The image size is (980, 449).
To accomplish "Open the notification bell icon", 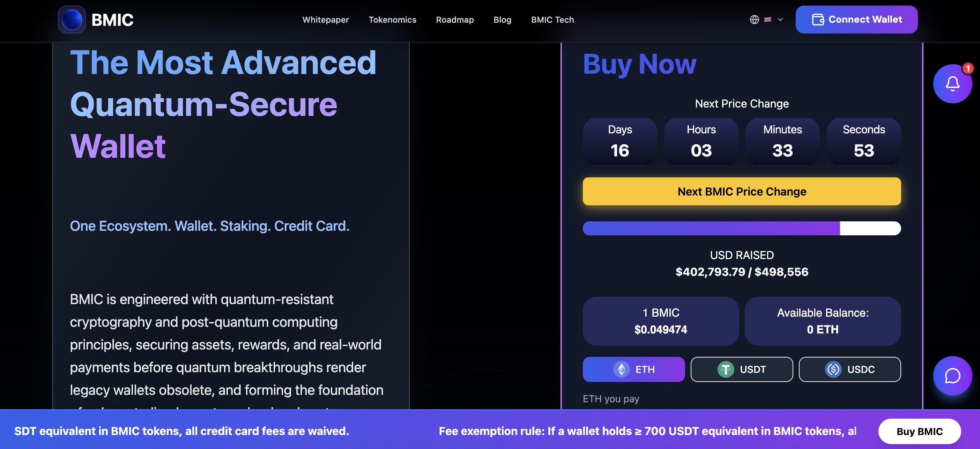I will (x=952, y=84).
